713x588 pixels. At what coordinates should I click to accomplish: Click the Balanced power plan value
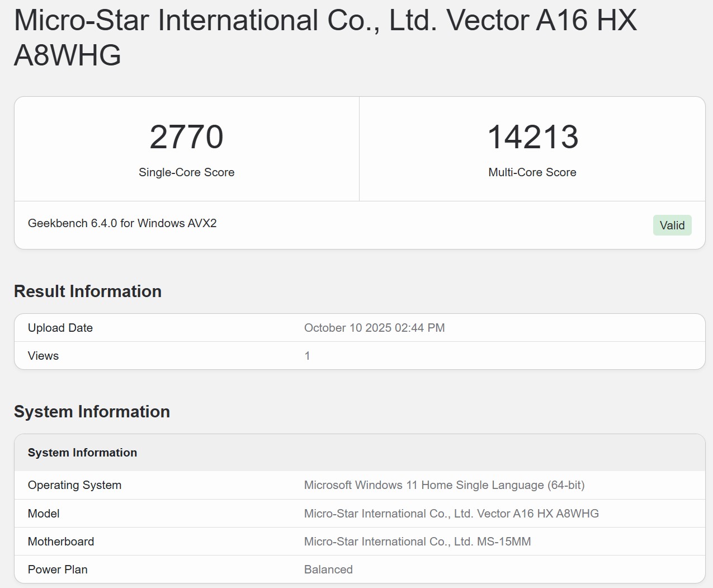coord(328,570)
